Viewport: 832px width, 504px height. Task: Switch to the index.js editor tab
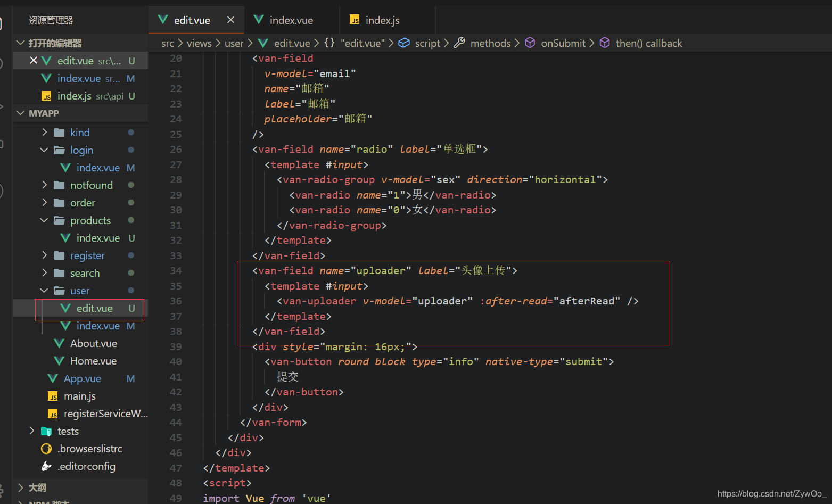(x=382, y=20)
